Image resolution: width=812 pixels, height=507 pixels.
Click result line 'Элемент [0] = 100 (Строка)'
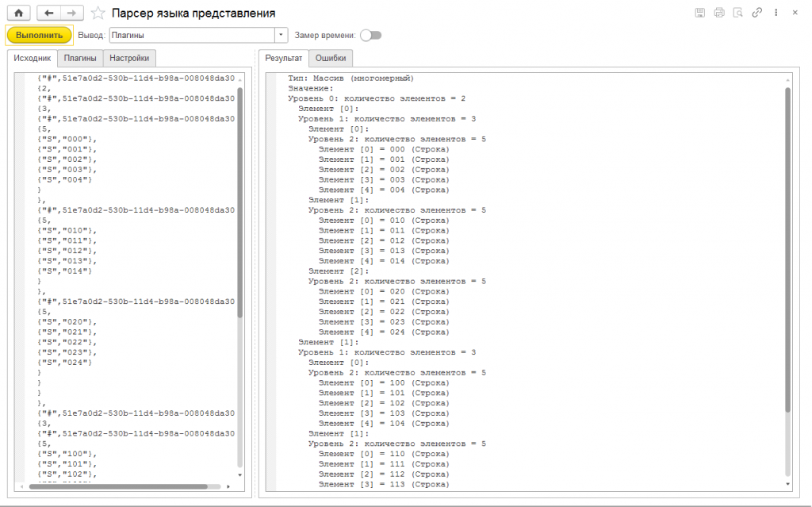click(x=384, y=383)
